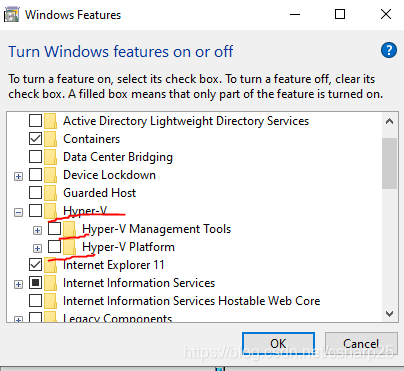404x371 pixels.
Task: Expand Hyper-V Platform node
Action: 37,248
